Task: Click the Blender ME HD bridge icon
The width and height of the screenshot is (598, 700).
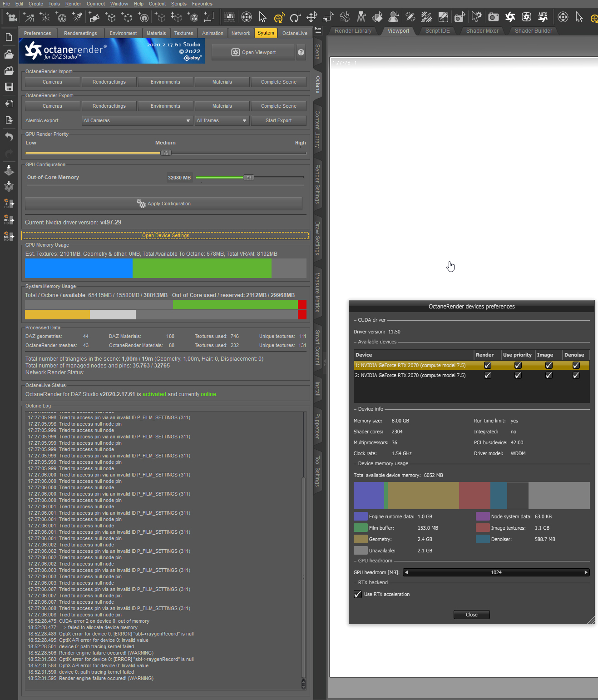Action: coord(9,236)
